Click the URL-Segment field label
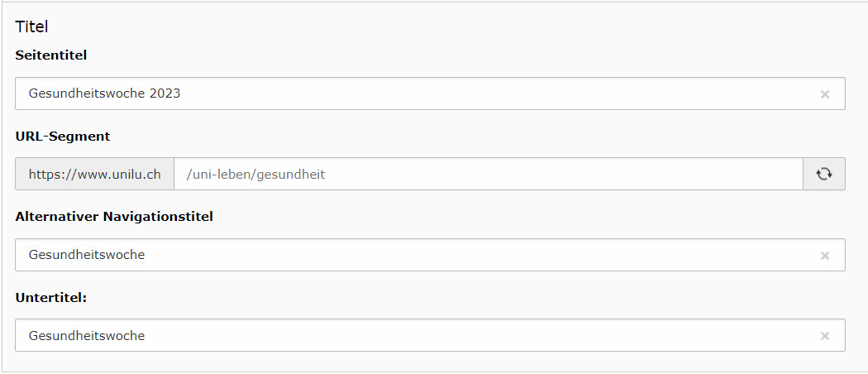 (x=63, y=137)
